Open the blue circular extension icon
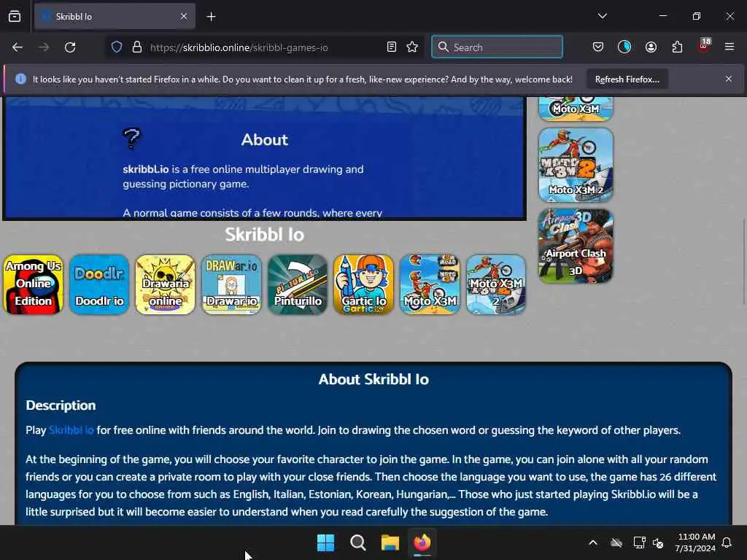Image resolution: width=747 pixels, height=560 pixels. pyautogui.click(x=624, y=47)
